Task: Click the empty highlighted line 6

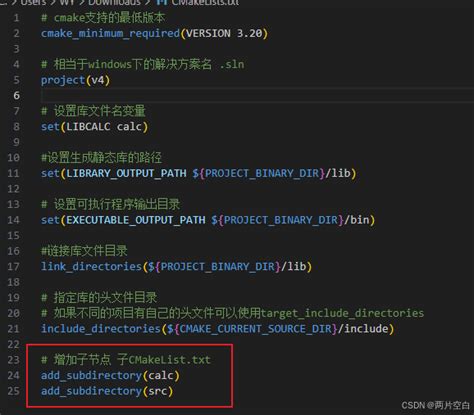Action: click(x=257, y=96)
